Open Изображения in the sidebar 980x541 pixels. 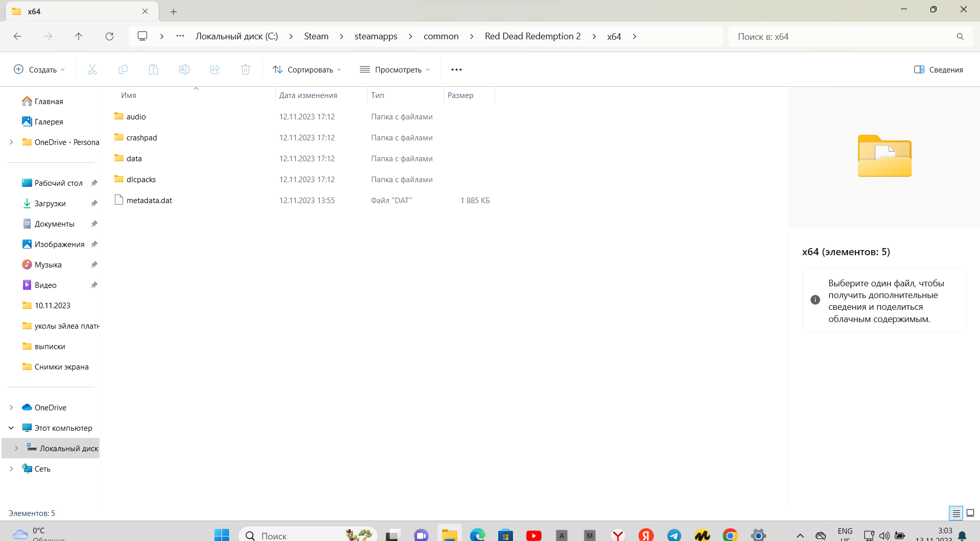click(59, 244)
